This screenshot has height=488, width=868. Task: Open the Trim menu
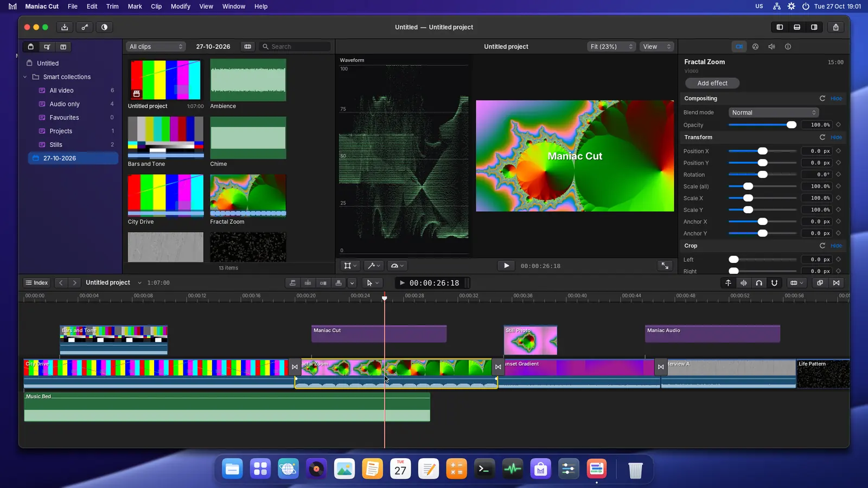click(112, 7)
